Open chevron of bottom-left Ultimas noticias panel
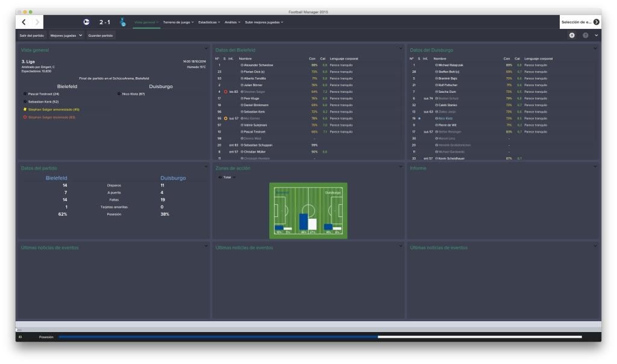Image resolution: width=617 pixels, height=364 pixels. (206, 246)
